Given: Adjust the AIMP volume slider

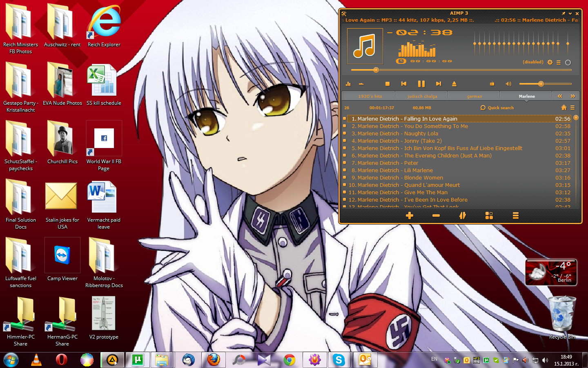Looking at the screenshot, I should [545, 84].
